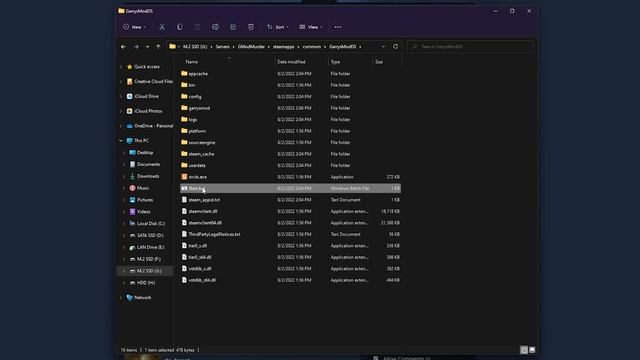The height and width of the screenshot is (360, 640).
Task: Click the Copy icon in toolbar
Action: tap(180, 27)
